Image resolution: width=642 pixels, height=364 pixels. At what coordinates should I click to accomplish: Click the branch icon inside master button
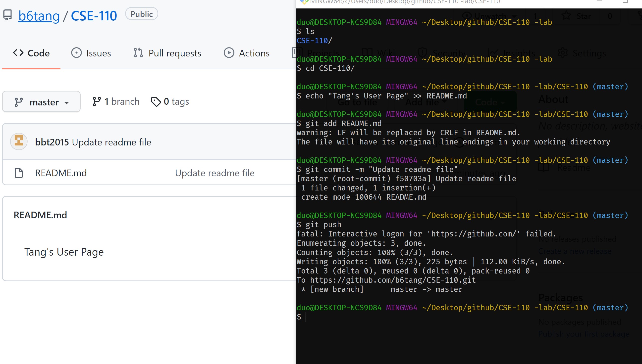pyautogui.click(x=18, y=102)
